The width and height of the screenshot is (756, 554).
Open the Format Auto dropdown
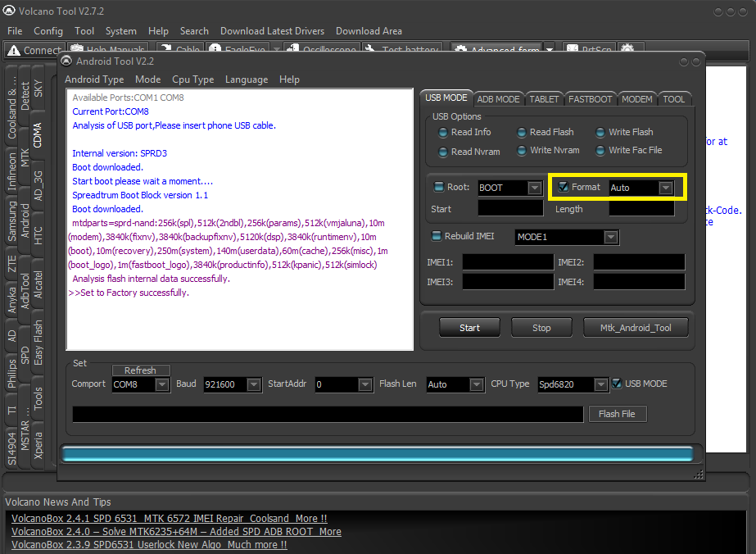click(x=666, y=188)
